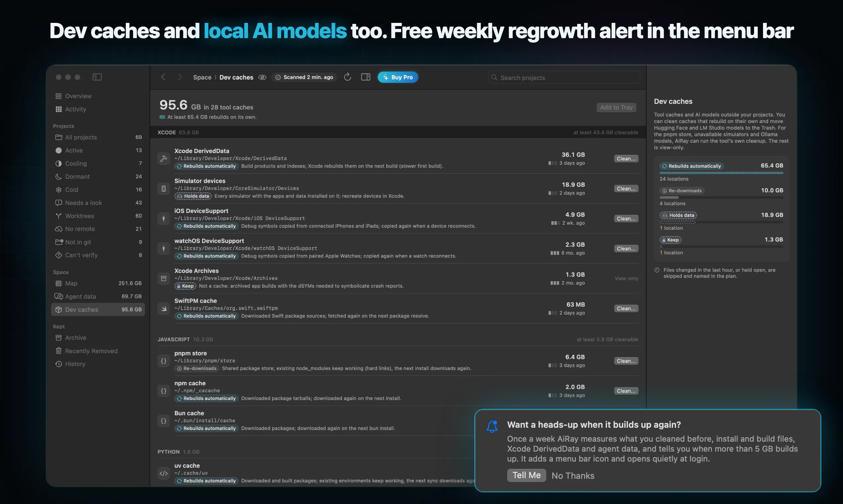
Task: Focus the Search projects field
Action: coord(564,78)
